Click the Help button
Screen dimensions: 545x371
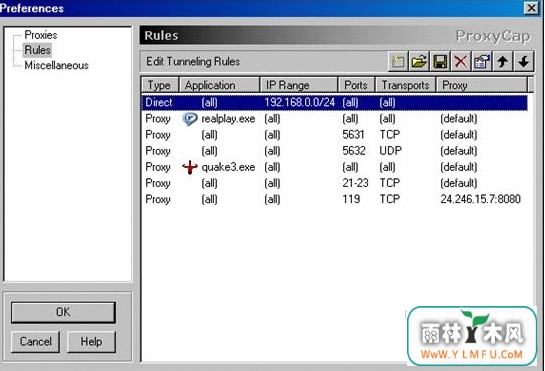pyautogui.click(x=91, y=341)
